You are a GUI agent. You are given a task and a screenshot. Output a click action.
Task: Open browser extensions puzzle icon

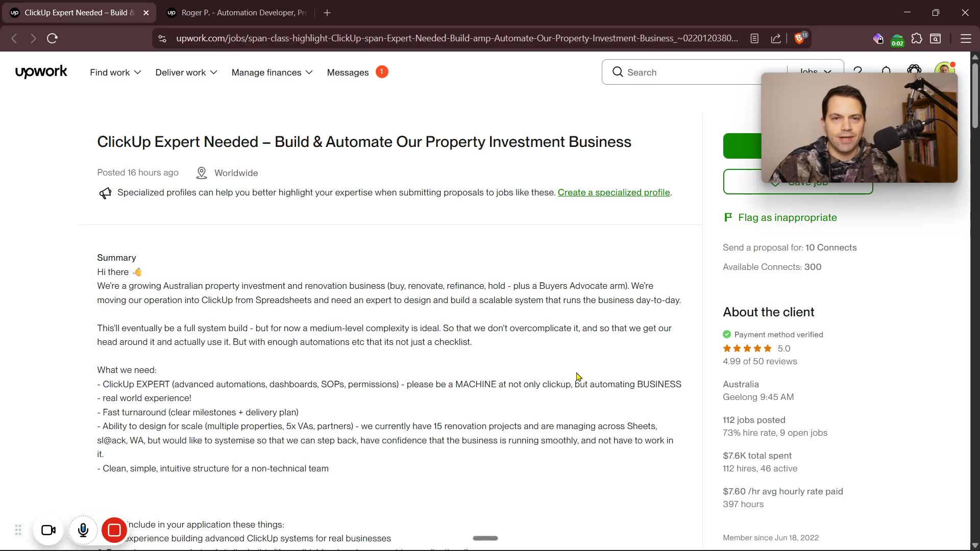tap(917, 38)
